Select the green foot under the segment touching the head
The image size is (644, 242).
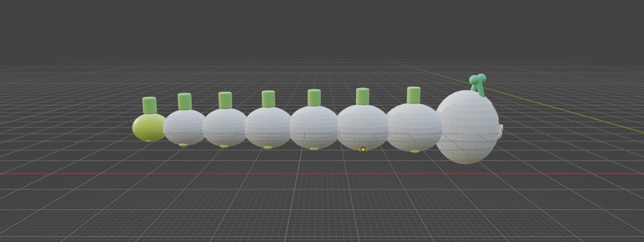415,151
